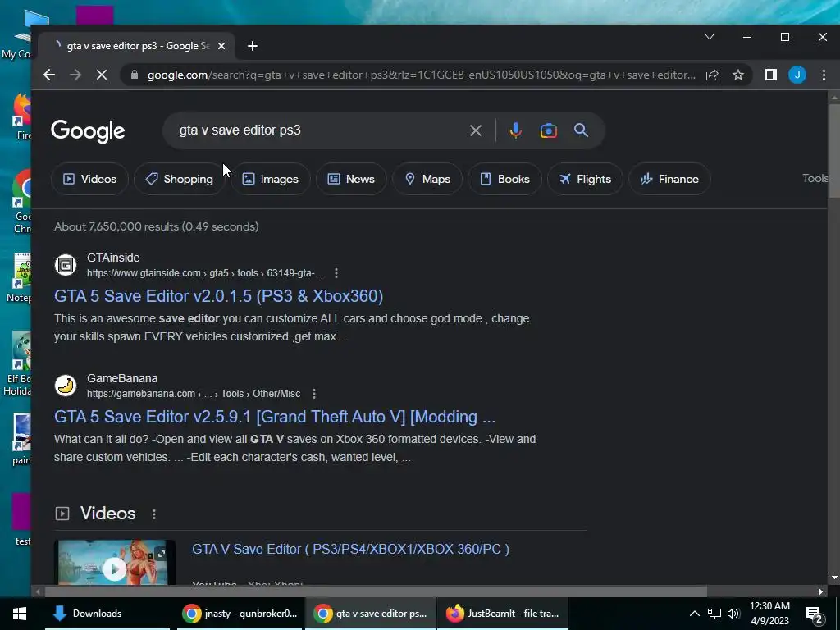Switch to jnasty gunbroker Chrome window
The image size is (840, 630).
pyautogui.click(x=239, y=614)
